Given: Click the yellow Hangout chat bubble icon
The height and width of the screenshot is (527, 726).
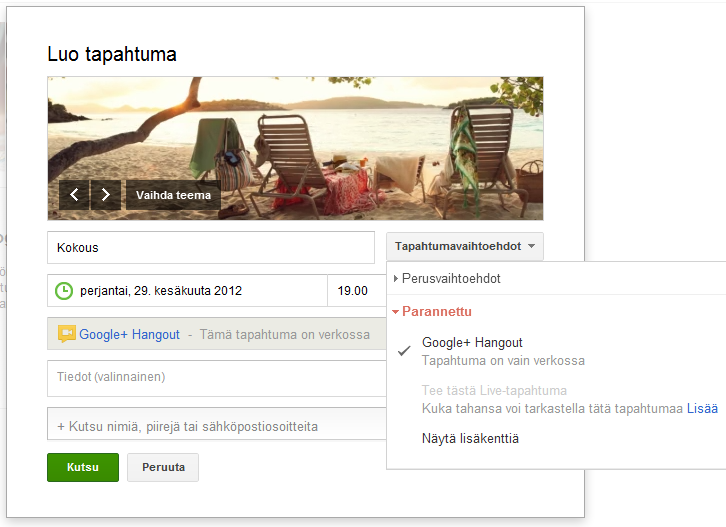Looking at the screenshot, I should coord(66,335).
